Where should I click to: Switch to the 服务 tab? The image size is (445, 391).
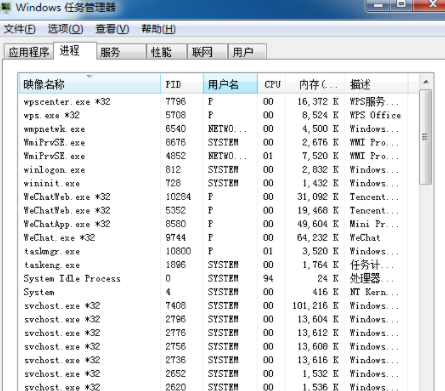[121, 52]
